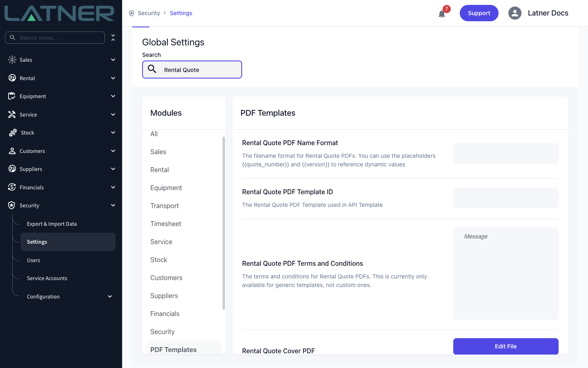This screenshot has height=368, width=588.
Task: Open notifications via the bell icon
Action: (x=442, y=14)
